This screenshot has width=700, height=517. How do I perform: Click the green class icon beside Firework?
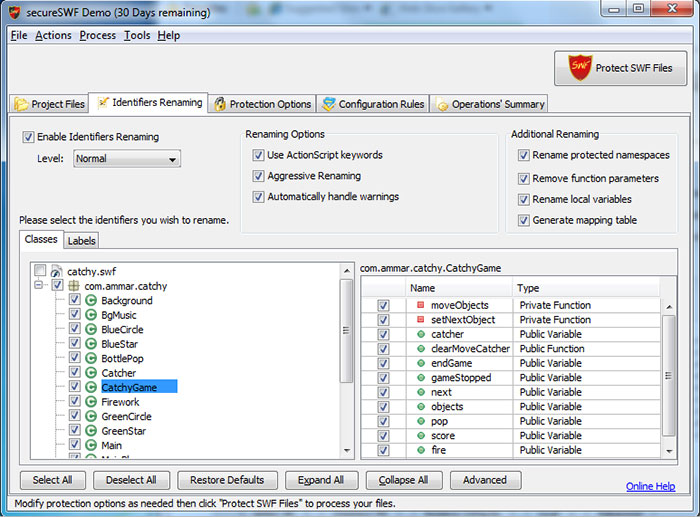(91, 402)
